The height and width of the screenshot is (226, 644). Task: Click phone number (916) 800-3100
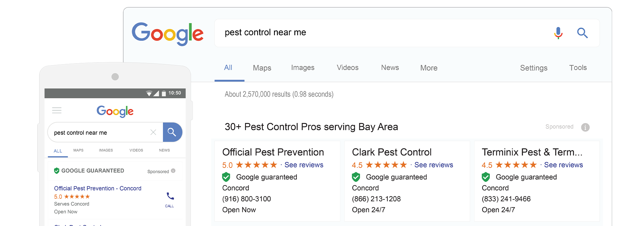click(247, 199)
